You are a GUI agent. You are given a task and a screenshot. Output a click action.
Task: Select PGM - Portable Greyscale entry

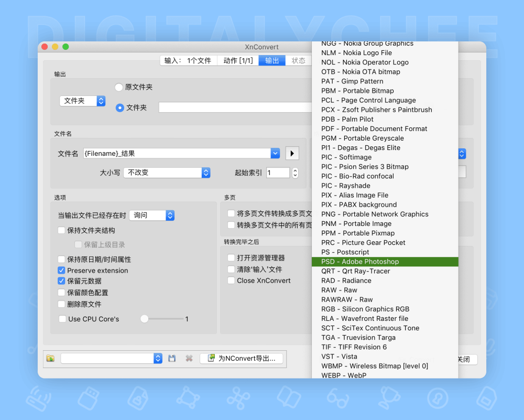(x=385, y=138)
